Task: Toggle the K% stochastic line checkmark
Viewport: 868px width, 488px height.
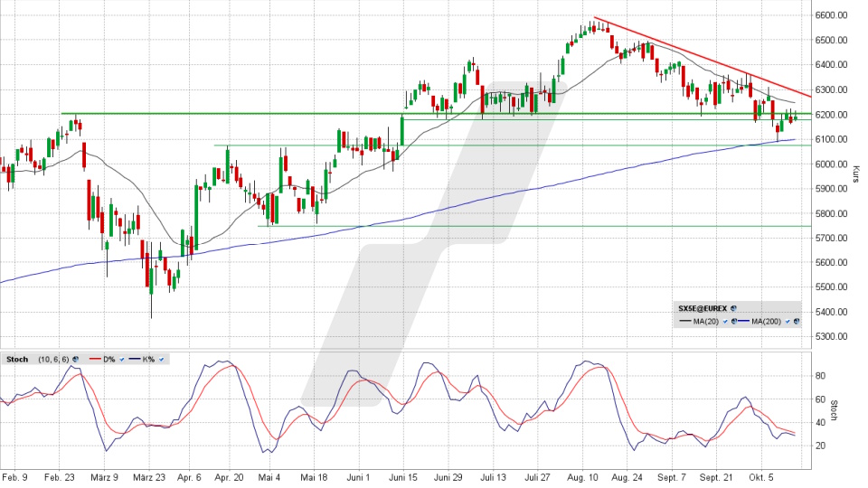Action: 161,359
